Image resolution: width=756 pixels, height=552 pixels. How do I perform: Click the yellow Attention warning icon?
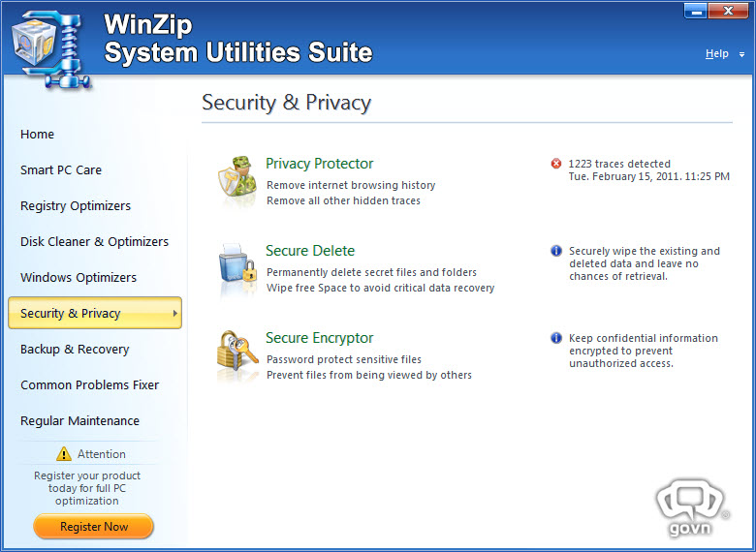click(64, 454)
